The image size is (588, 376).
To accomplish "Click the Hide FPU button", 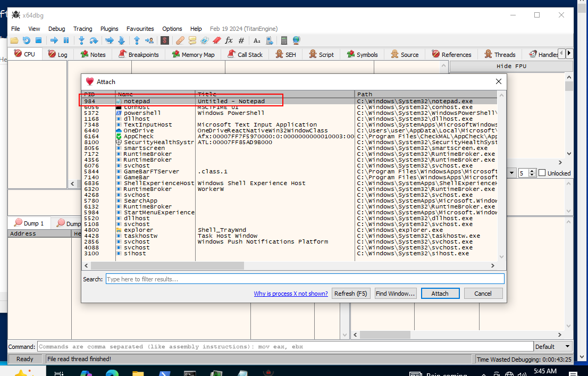I will pyautogui.click(x=511, y=66).
